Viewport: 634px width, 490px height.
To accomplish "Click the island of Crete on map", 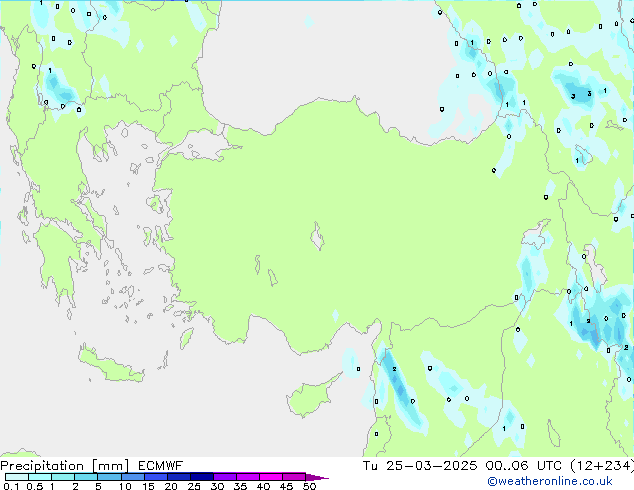I will point(110,366).
